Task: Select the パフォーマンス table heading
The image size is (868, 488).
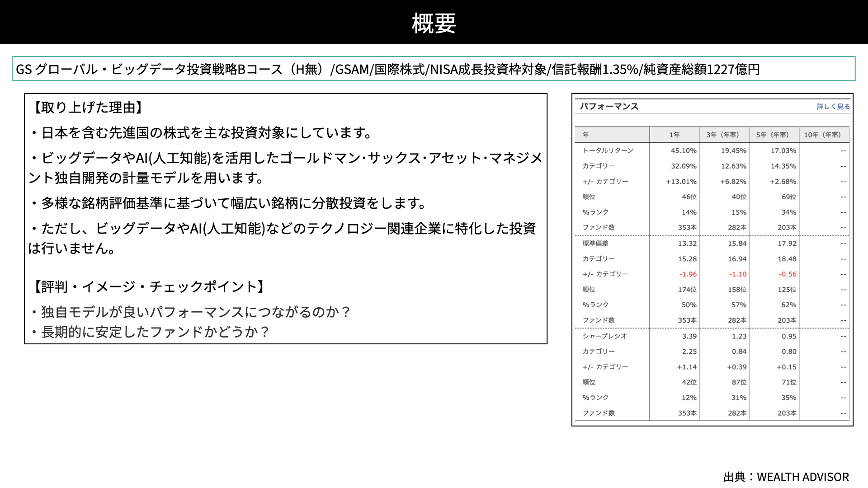Action: pyautogui.click(x=609, y=107)
